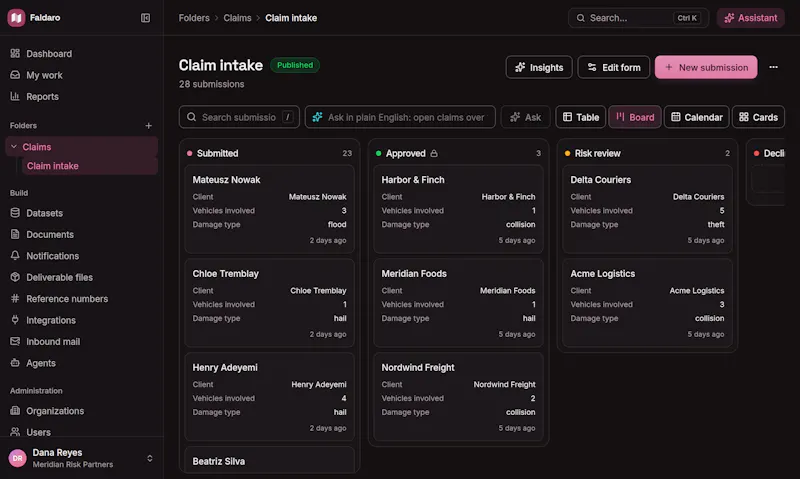Screen dimensions: 800x479
Task: Open Dashboard from sidebar
Action: coord(49,54)
